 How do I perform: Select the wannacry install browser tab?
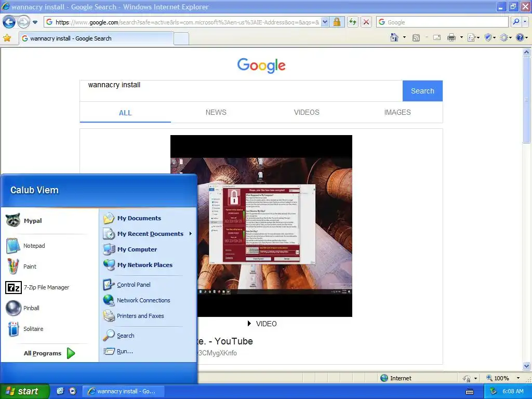click(96, 38)
